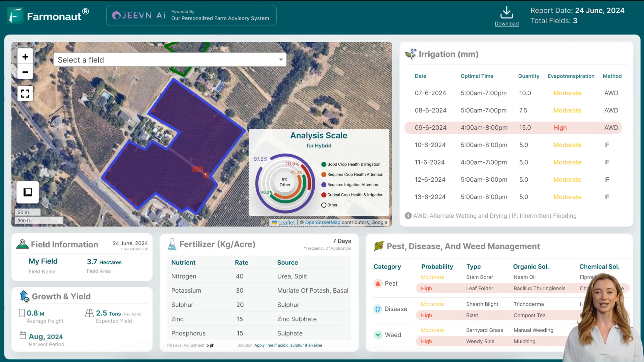Click the AWD method label in irrigation
Viewport: 644px width, 362px height.
tap(612, 93)
